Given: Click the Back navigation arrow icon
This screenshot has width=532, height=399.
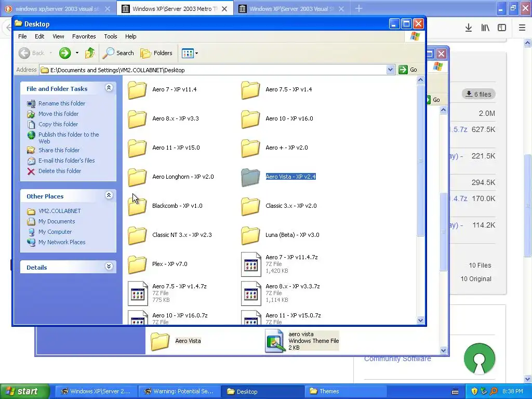Looking at the screenshot, I should click(24, 53).
